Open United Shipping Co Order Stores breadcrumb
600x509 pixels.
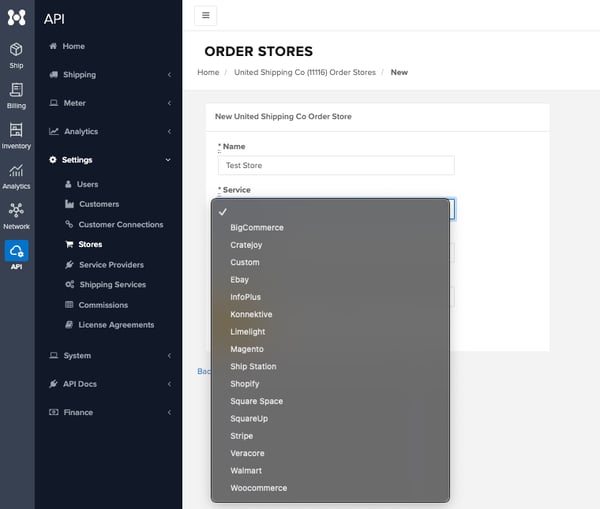304,72
